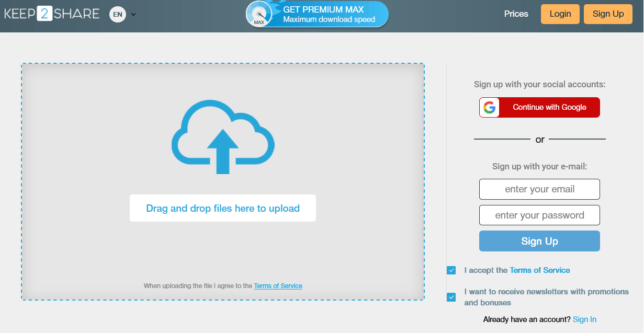Submit the blue Sign Up form button
Screen dimensions: 644x333
click(x=539, y=241)
